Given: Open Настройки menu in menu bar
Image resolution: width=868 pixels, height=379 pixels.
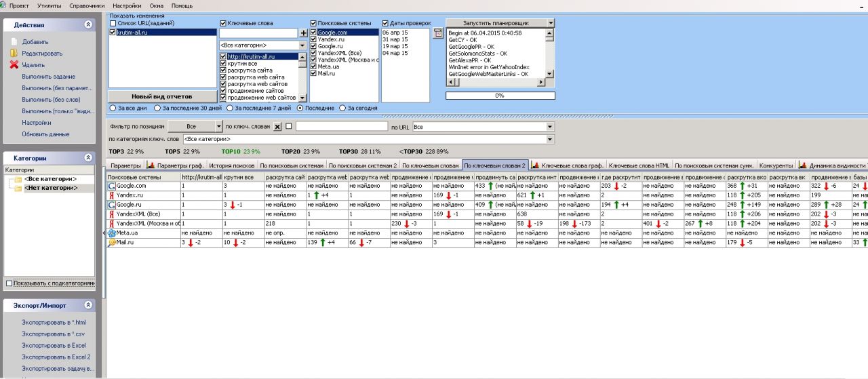Looking at the screenshot, I should click(x=127, y=5).
